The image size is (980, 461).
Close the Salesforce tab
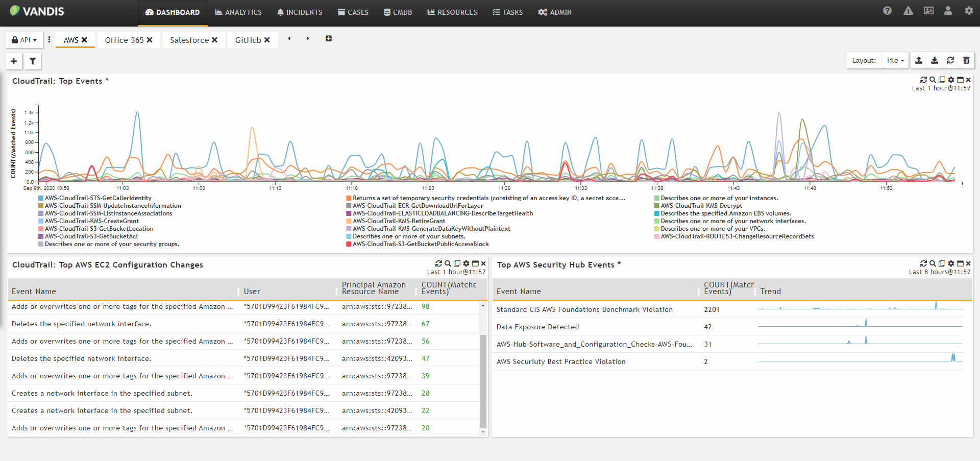pos(214,40)
